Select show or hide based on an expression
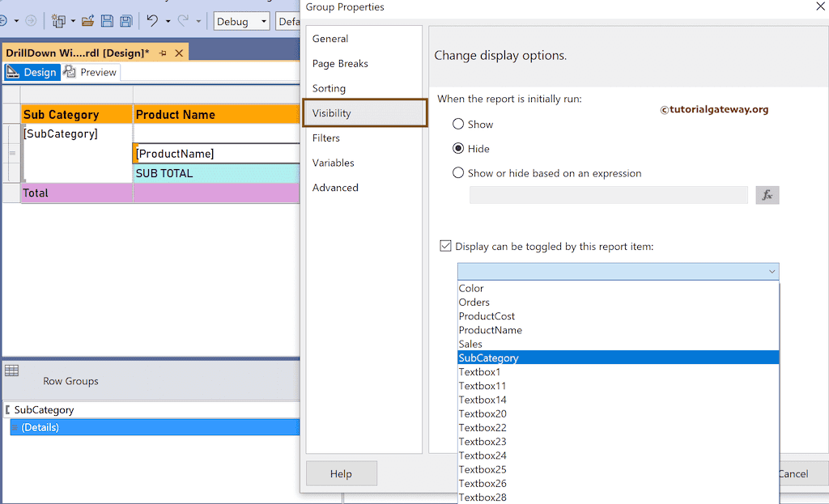Image resolution: width=829 pixels, height=504 pixels. pos(457,173)
